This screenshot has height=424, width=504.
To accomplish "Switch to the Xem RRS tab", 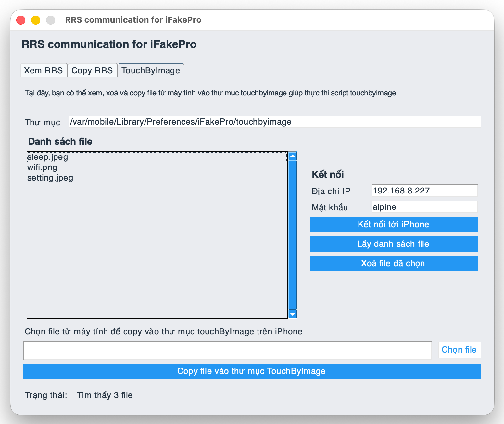I will (x=44, y=70).
